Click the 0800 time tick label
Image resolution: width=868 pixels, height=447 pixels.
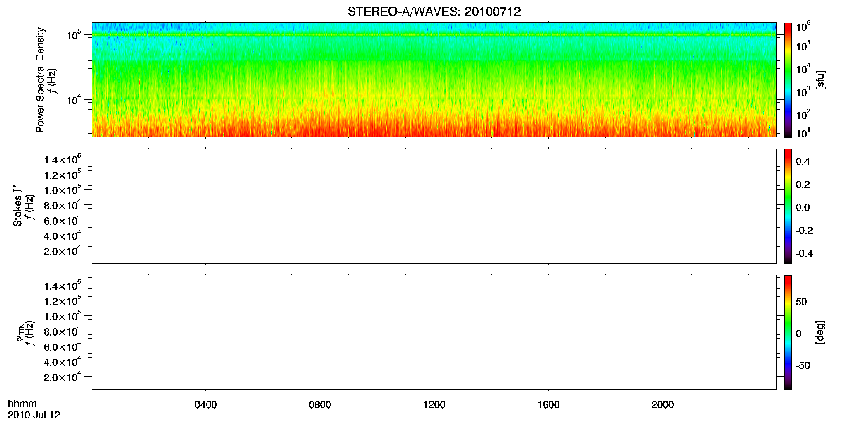tap(320, 405)
